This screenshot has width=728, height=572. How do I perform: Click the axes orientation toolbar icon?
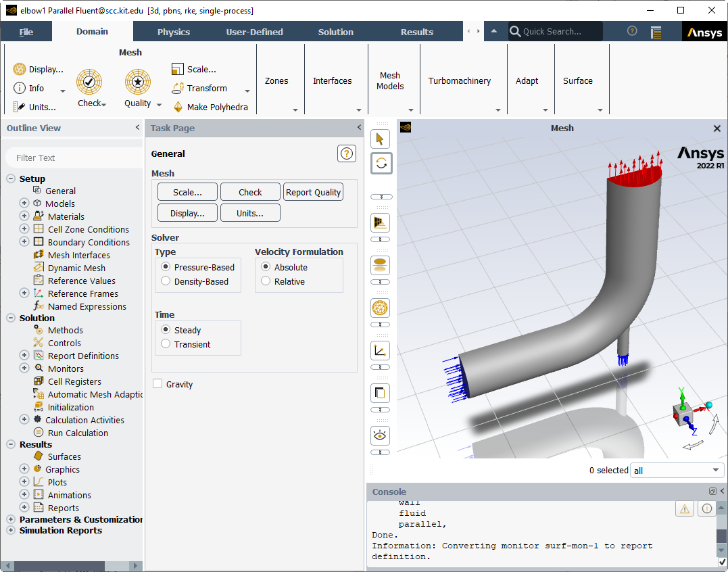pyautogui.click(x=381, y=350)
